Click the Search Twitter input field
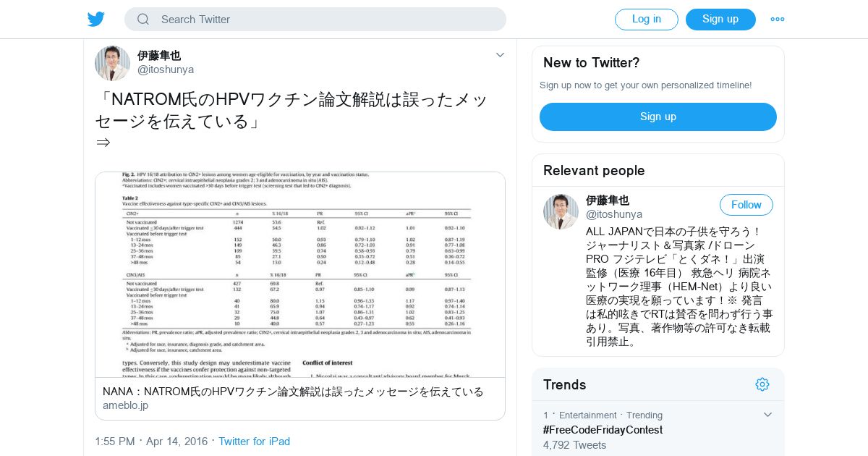Screen dimensions: 868x456 click(x=315, y=20)
